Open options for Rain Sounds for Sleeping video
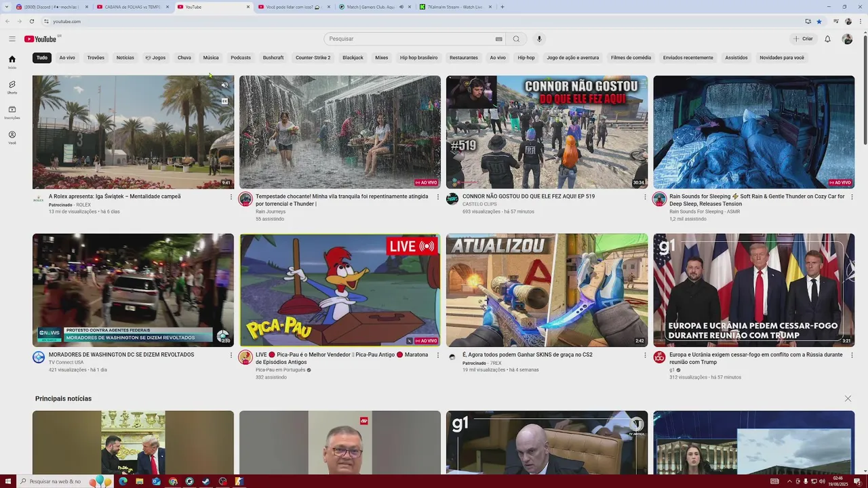 click(x=852, y=197)
